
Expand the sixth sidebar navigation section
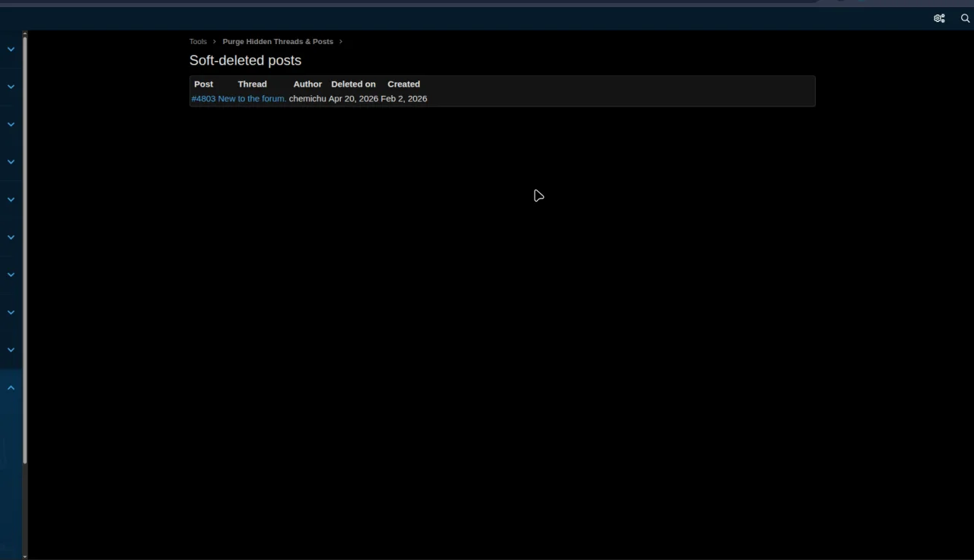click(x=11, y=237)
